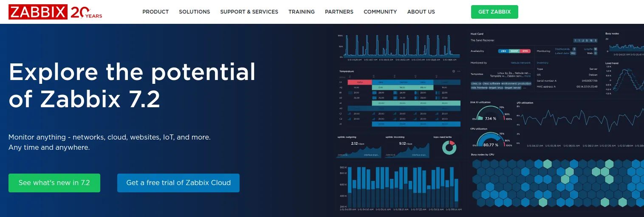Image resolution: width=644 pixels, height=217 pixels.
Task: Click the target: linux tag
Action: click(496, 88)
